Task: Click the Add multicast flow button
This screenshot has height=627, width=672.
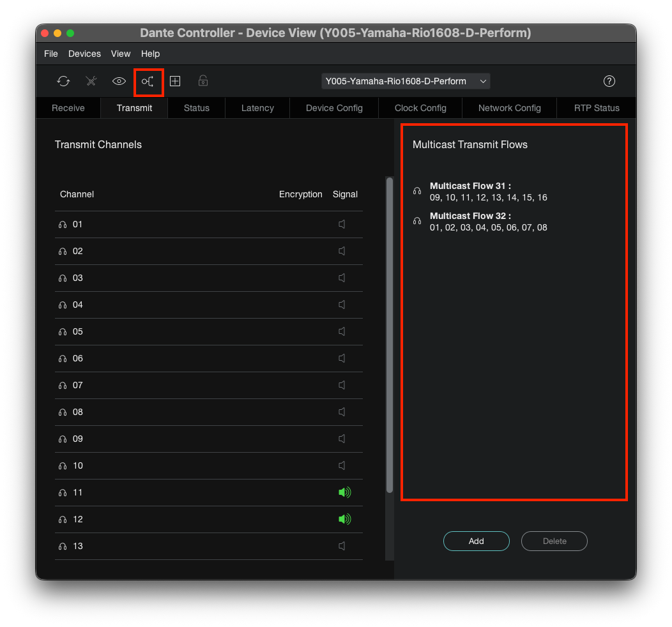Action: 476,541
